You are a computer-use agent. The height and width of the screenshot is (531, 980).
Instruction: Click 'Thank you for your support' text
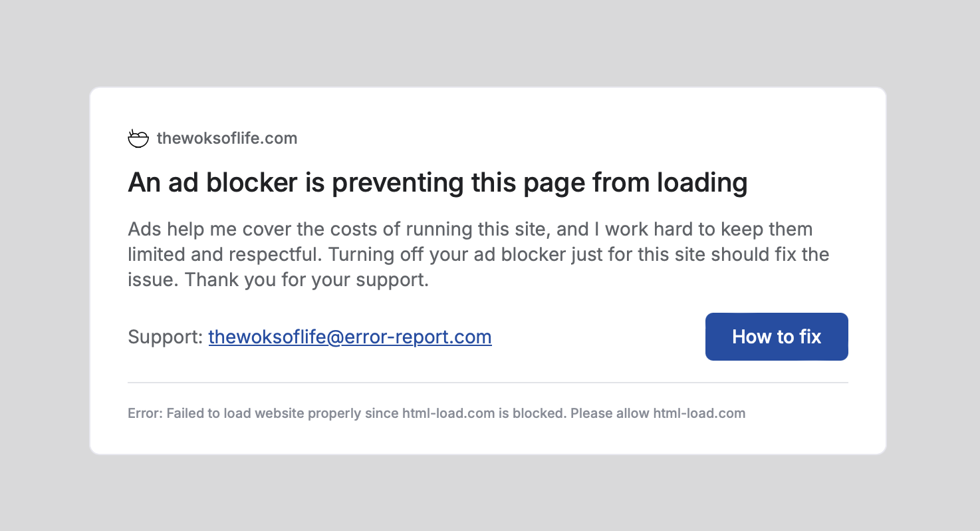point(306,280)
